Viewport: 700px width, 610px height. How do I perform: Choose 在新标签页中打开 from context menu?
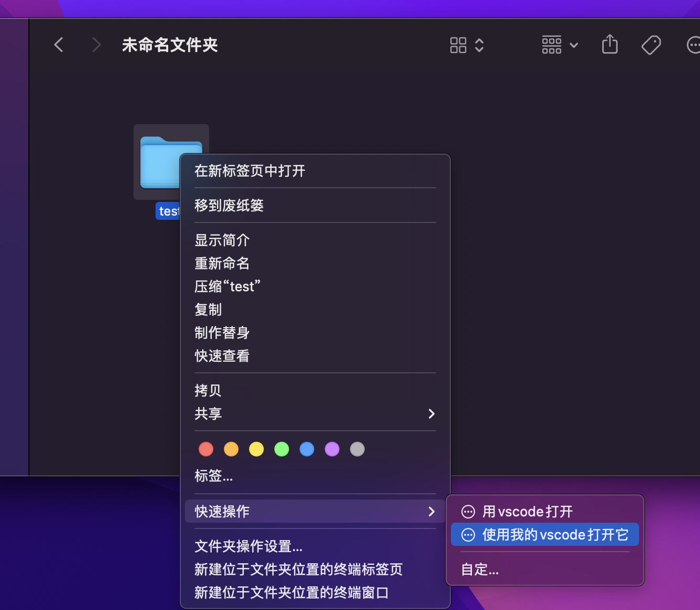click(x=315, y=171)
